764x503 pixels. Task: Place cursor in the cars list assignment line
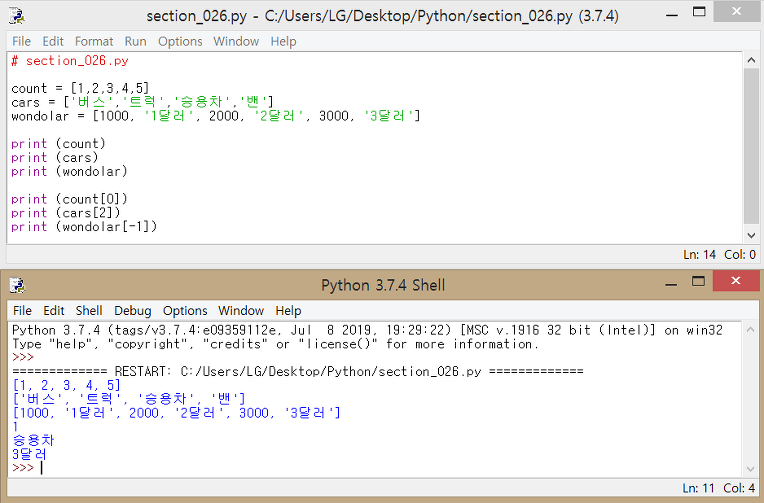[x=142, y=102]
